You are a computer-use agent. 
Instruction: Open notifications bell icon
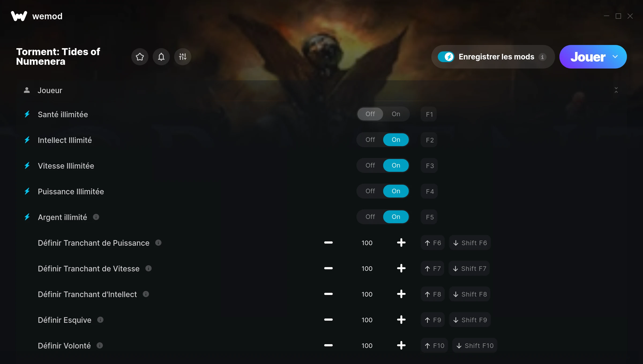click(161, 57)
